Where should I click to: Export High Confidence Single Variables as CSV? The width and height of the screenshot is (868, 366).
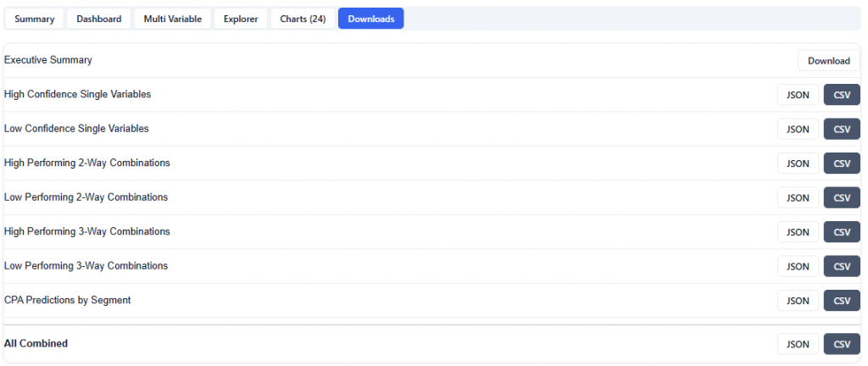coord(842,95)
